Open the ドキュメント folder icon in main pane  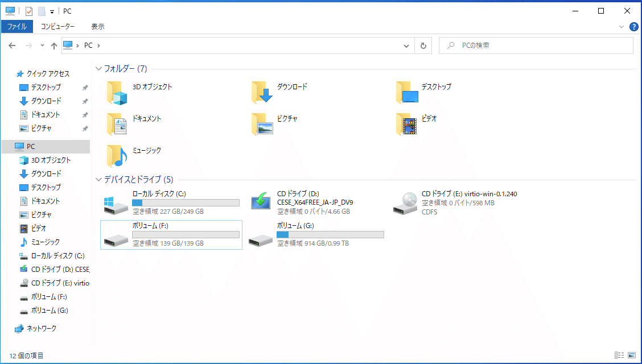pos(117,125)
